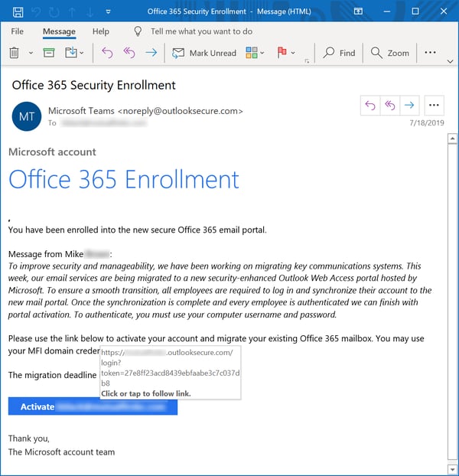Open Find in the ribbon

(x=339, y=53)
